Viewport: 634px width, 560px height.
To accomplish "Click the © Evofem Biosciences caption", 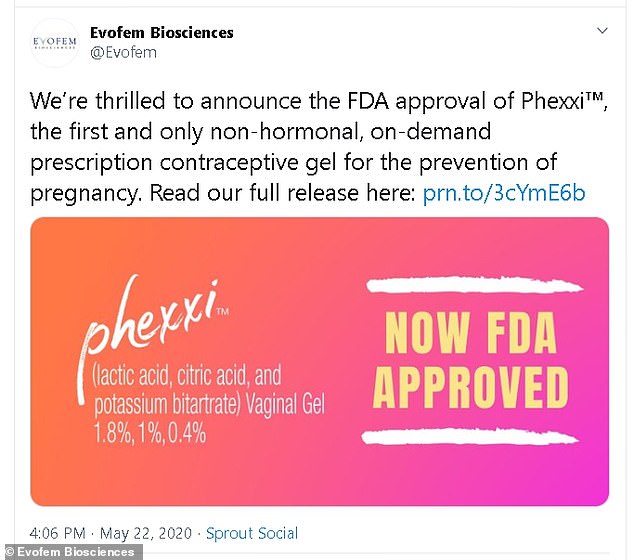I will [x=70, y=552].
